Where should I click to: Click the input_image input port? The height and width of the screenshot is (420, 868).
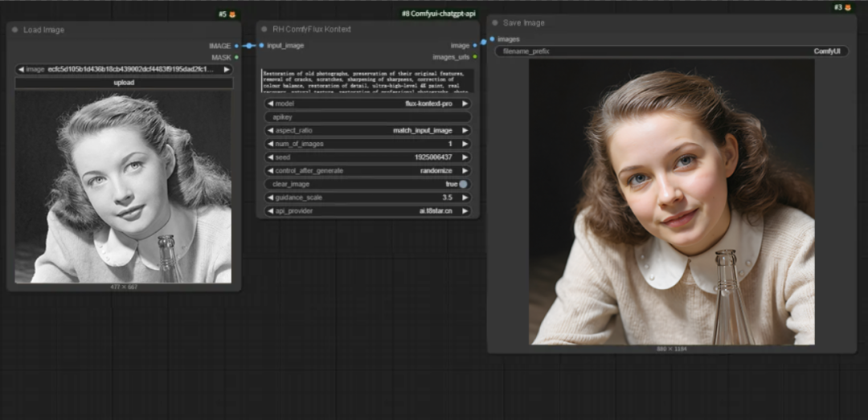(x=262, y=46)
